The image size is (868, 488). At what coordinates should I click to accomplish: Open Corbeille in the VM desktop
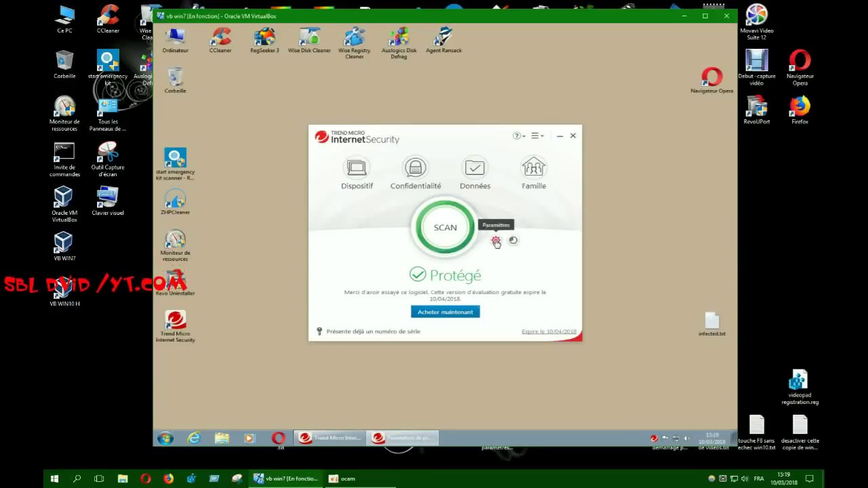click(175, 81)
